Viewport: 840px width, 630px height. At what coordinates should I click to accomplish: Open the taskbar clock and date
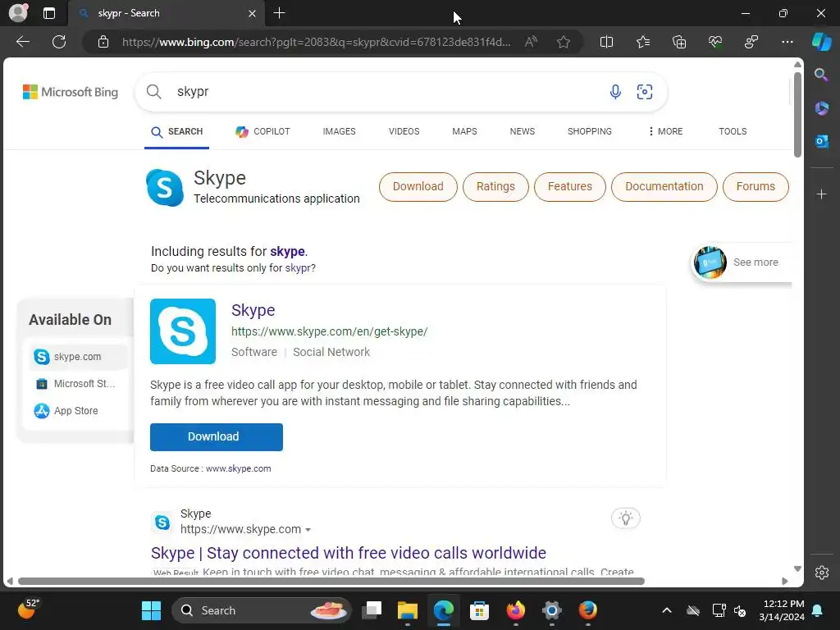(782, 610)
